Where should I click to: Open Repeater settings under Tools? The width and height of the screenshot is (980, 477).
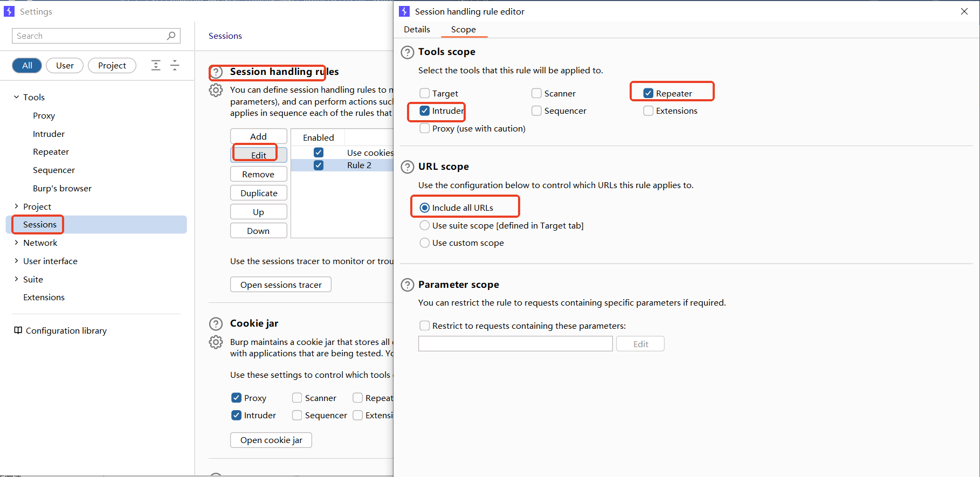tap(51, 151)
